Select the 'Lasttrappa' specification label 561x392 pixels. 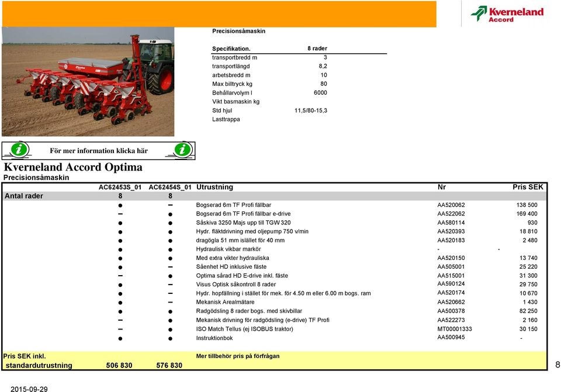(226, 119)
